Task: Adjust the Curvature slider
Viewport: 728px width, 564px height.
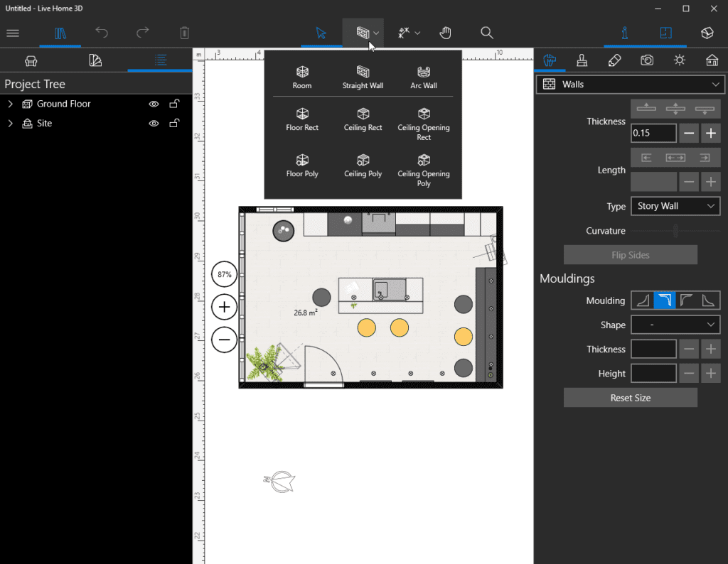Action: pos(675,231)
